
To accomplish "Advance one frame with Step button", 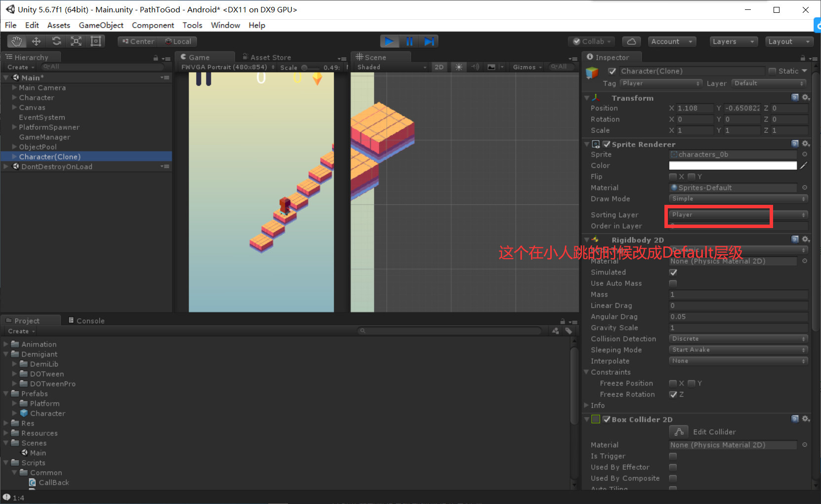I will [x=429, y=41].
